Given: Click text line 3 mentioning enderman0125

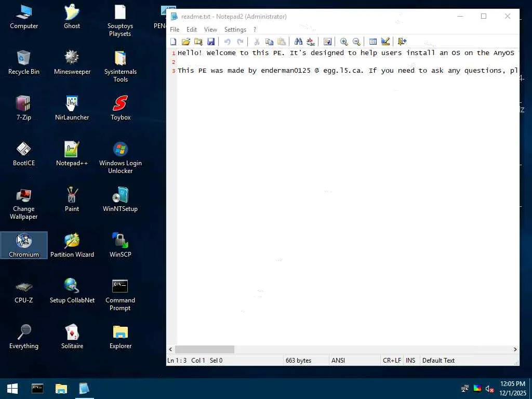Looking at the screenshot, I should [348, 71].
